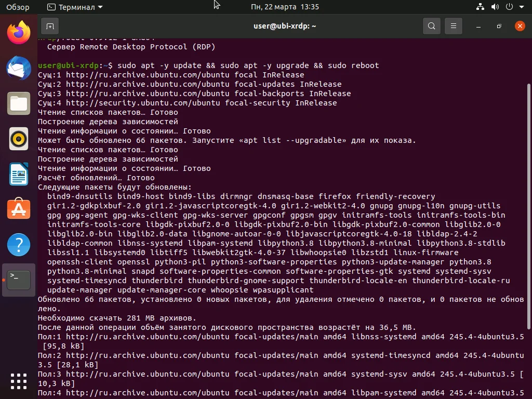Open Ubuntu Software from the dock
This screenshot has height=399, width=532.
pyautogui.click(x=18, y=209)
